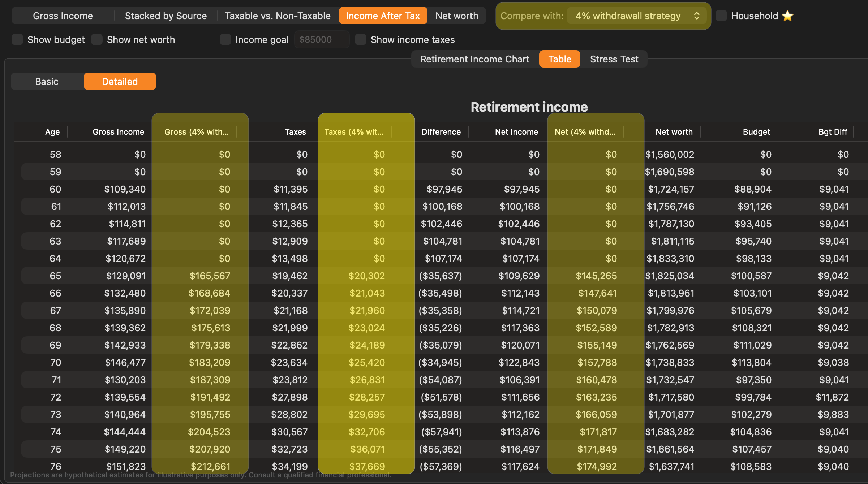Screen dimensions: 868x484
Task: Click the Bgt Diff column header
Action: click(833, 132)
